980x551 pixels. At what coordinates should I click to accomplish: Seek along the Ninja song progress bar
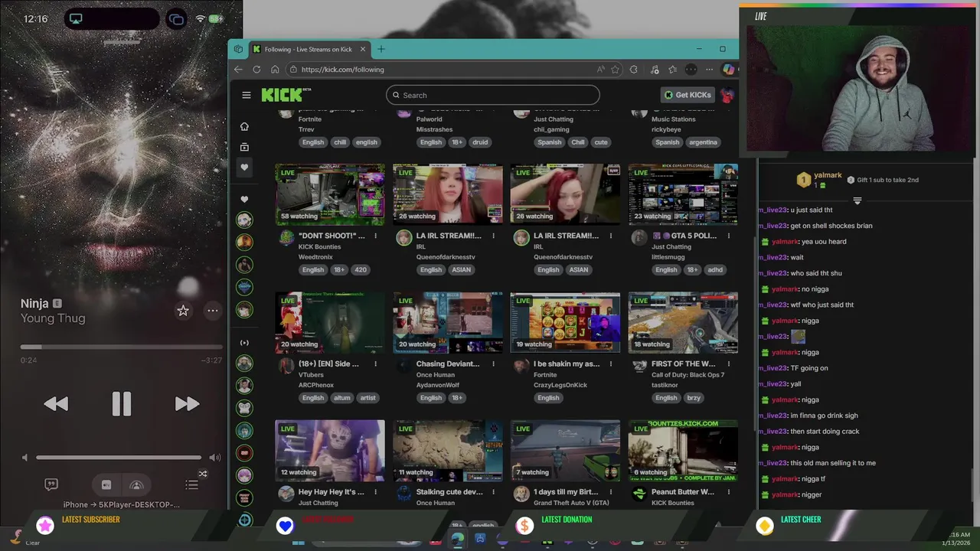click(x=120, y=347)
